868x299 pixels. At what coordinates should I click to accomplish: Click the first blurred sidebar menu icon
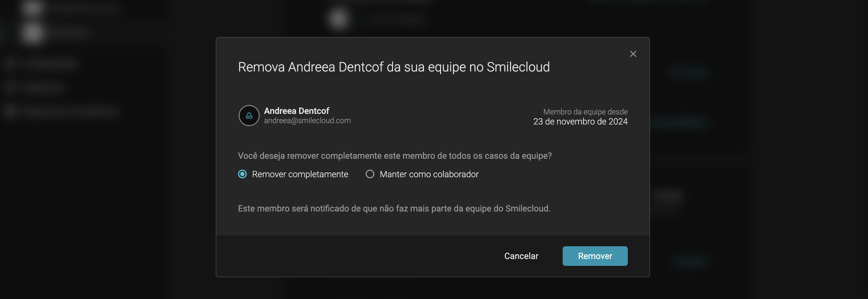[x=10, y=63]
